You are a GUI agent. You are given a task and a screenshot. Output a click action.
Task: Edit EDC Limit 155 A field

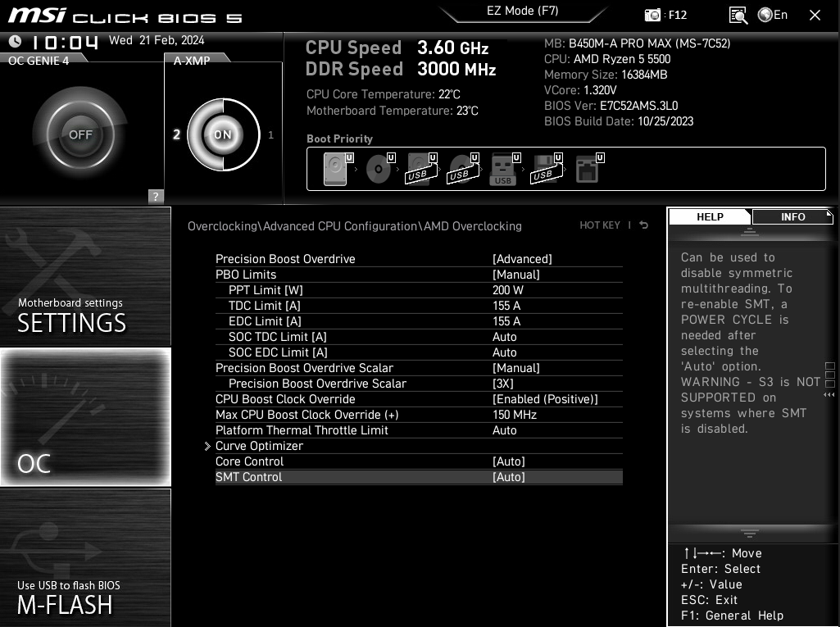[506, 321]
